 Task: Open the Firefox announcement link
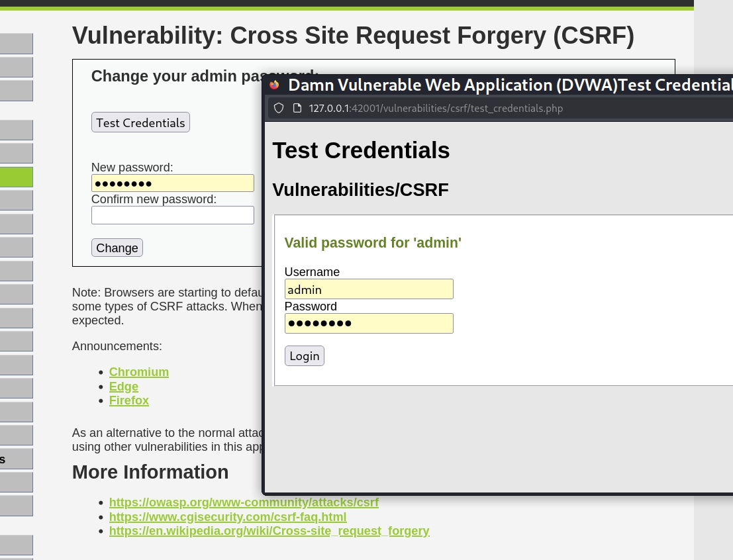tap(129, 400)
